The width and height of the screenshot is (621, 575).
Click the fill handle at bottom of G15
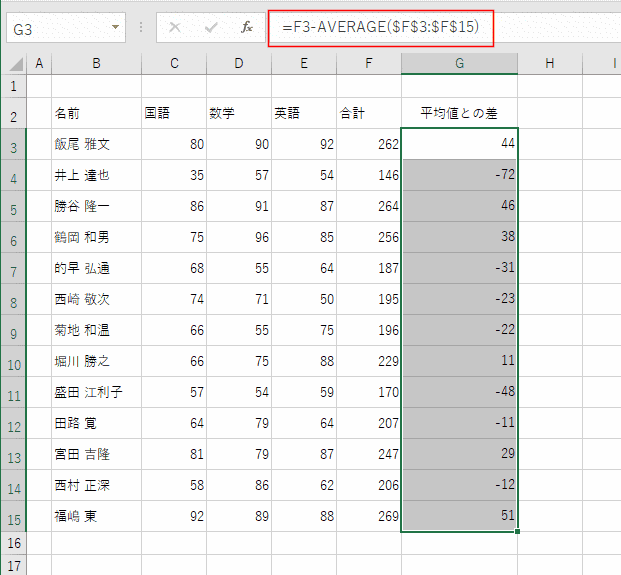(x=517, y=532)
